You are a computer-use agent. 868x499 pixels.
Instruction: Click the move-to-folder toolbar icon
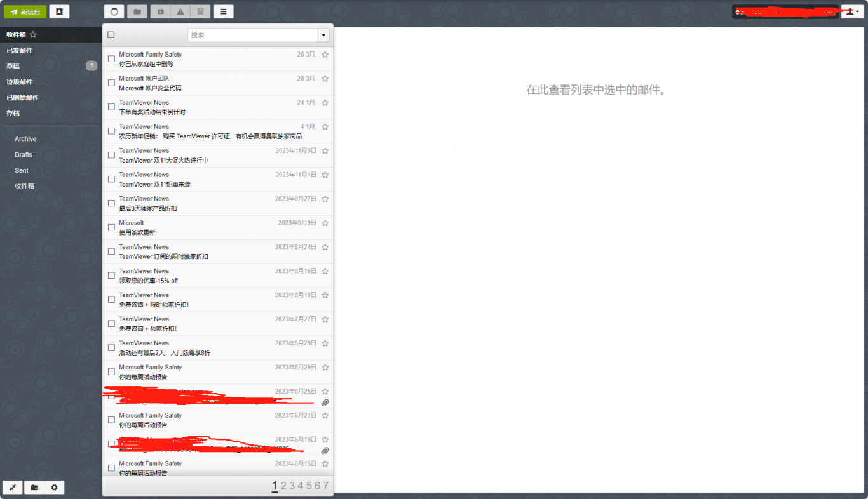(x=137, y=11)
